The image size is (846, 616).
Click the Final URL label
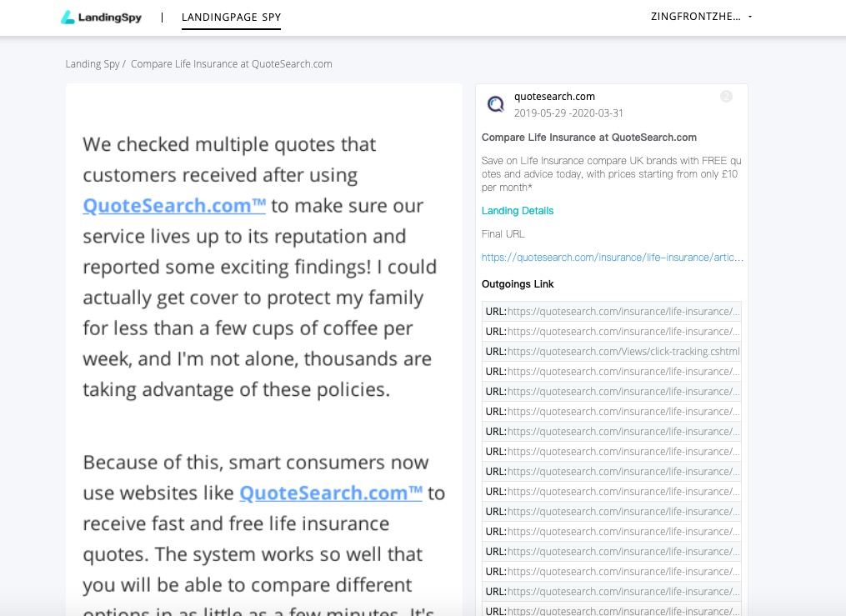503,234
